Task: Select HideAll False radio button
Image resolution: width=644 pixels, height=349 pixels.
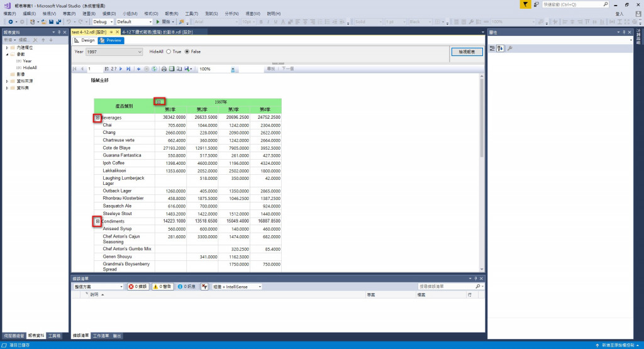Action: (x=187, y=52)
